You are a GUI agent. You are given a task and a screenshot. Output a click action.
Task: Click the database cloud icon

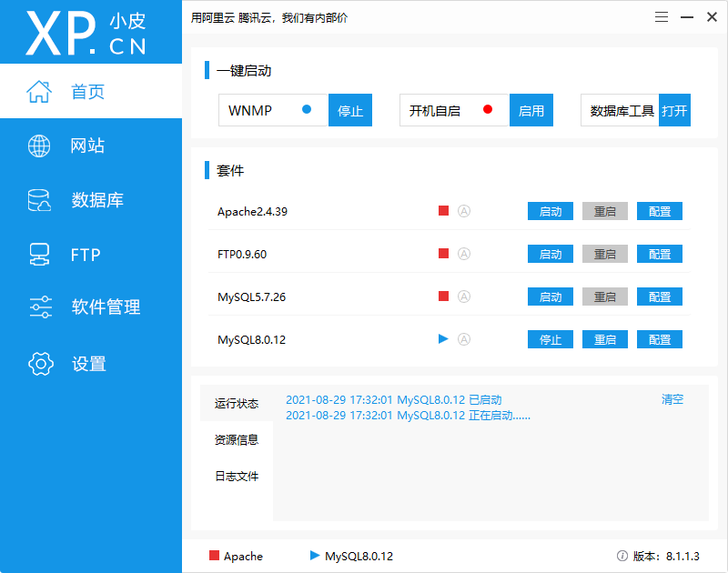pyautogui.click(x=39, y=200)
